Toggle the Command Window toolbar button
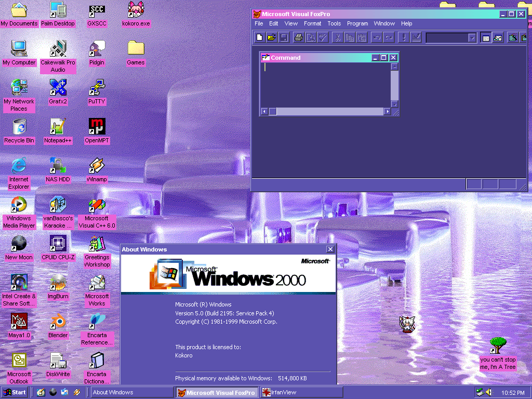The width and height of the screenshot is (532, 399). click(x=486, y=37)
